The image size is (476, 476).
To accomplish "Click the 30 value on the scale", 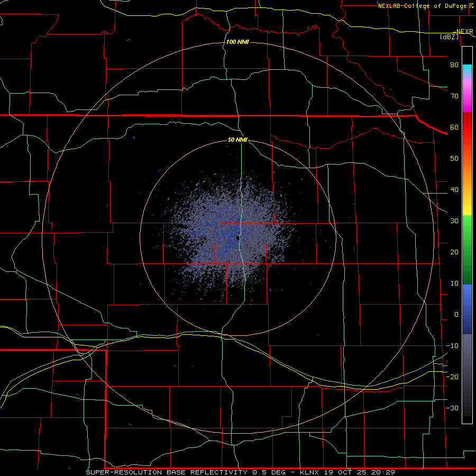I will tap(454, 221).
